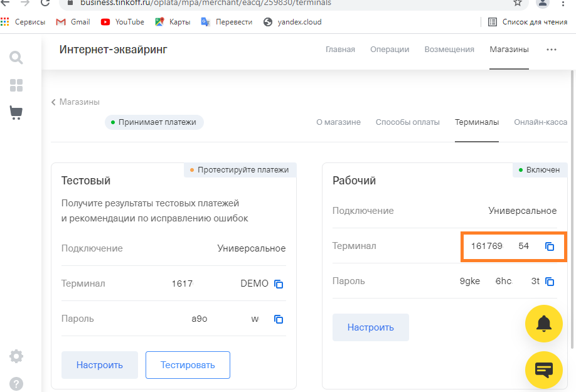Switch to О магазине tab

(338, 122)
